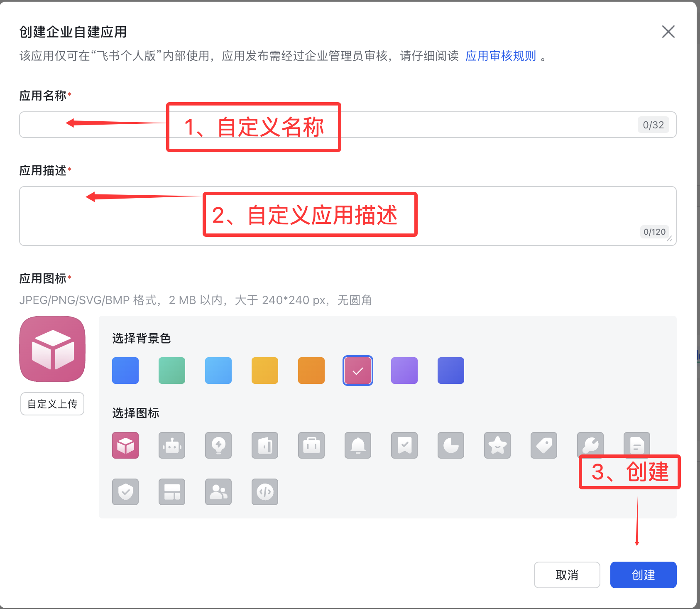Select the bell app icon
The height and width of the screenshot is (609, 700).
357,445
